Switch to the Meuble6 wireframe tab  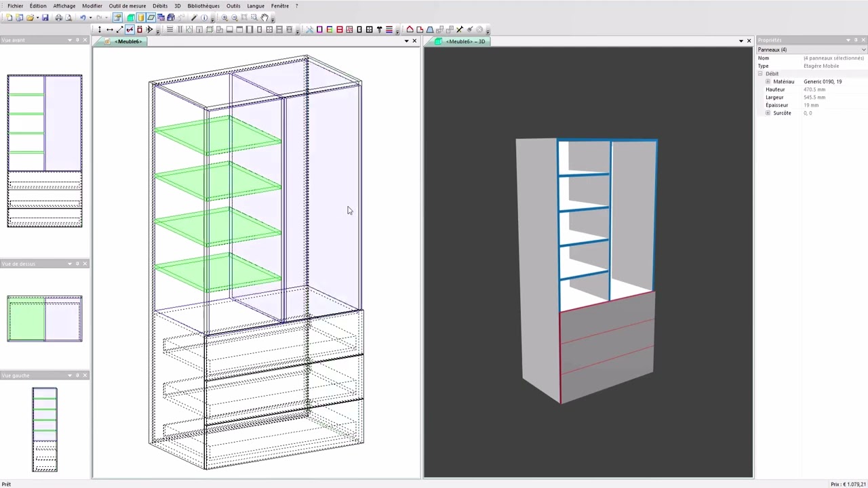click(123, 41)
